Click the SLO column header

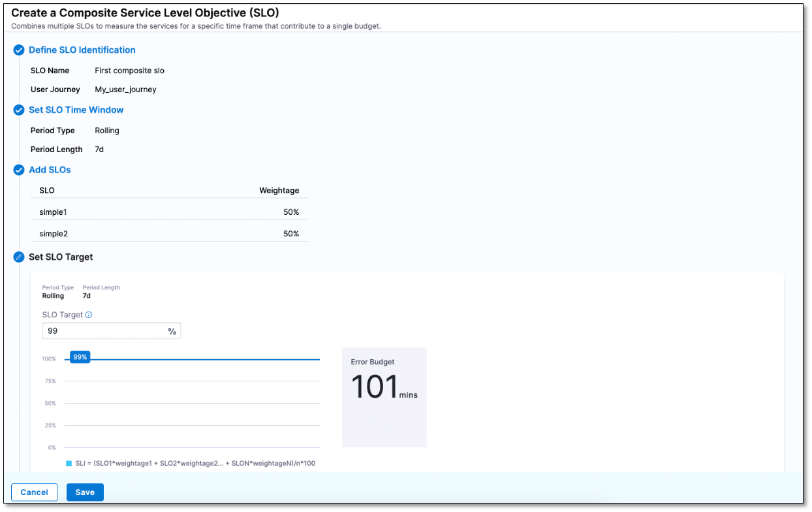point(47,191)
